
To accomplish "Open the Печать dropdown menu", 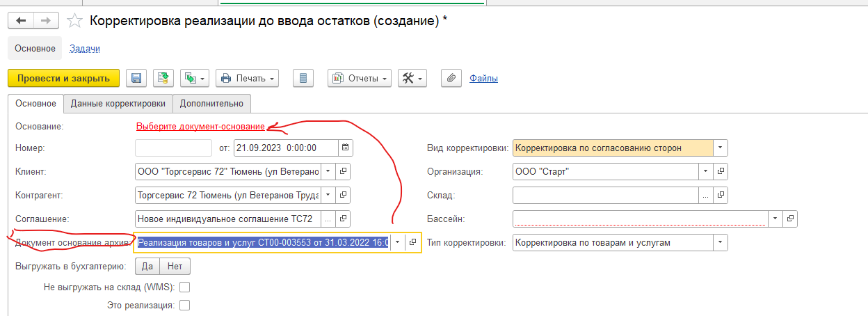I will [x=247, y=78].
